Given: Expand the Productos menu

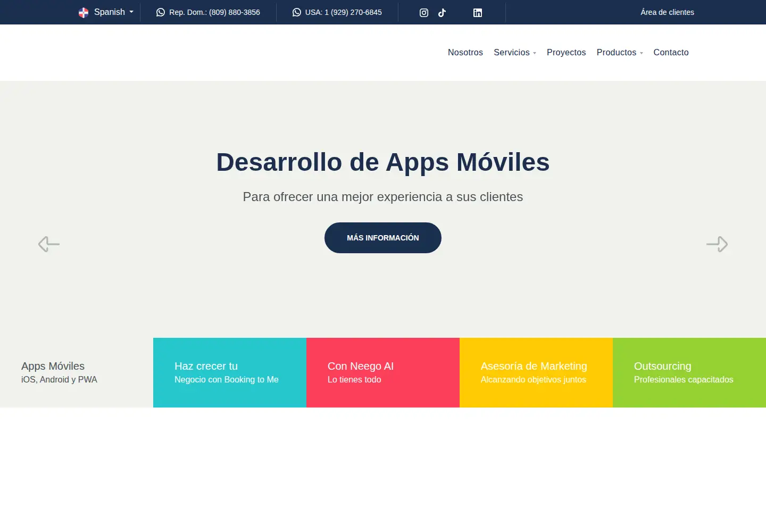Looking at the screenshot, I should 620,52.
